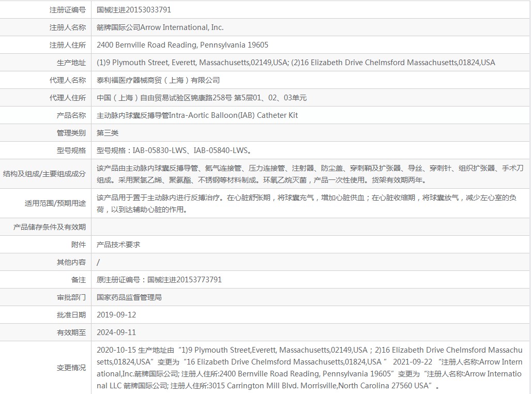Select the 有效期至 label
The height and width of the screenshot is (394, 532).
(71, 334)
